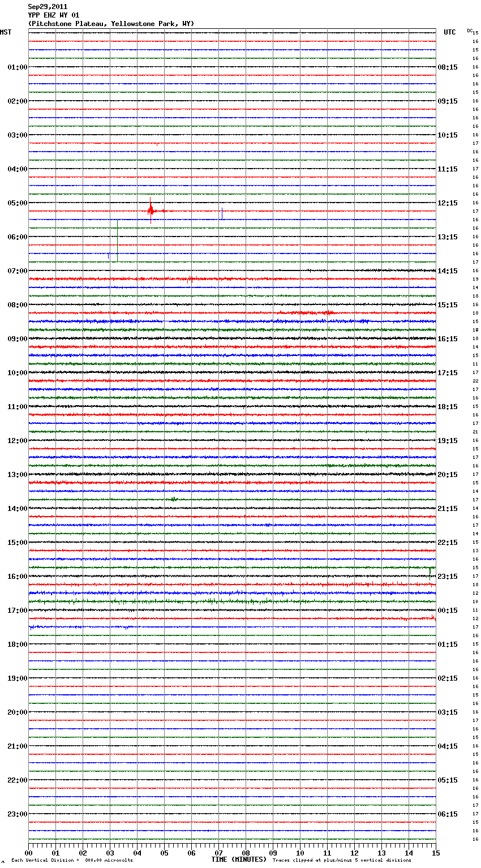Screen dimensions: 481x868
Task: Select the 05:00 MST time label
Action: coord(18,203)
